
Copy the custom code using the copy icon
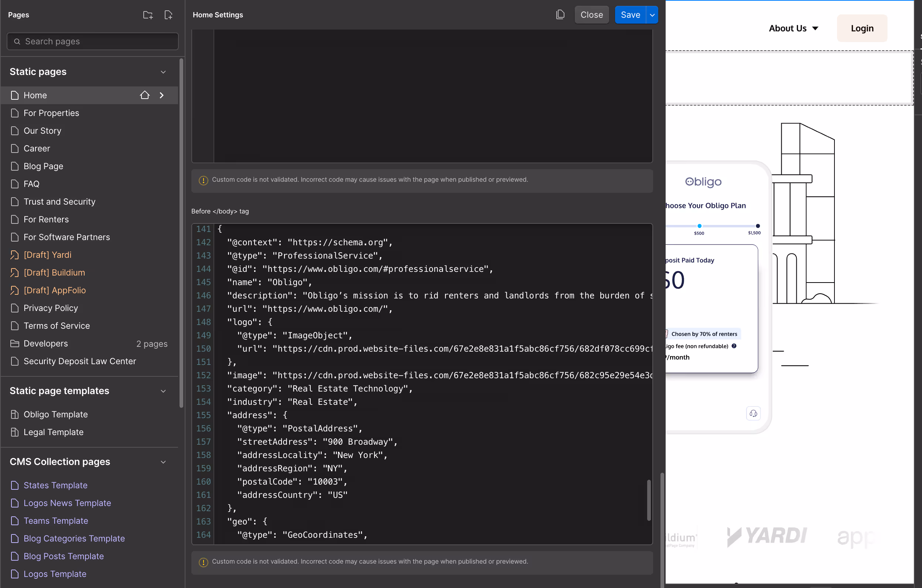(x=560, y=14)
